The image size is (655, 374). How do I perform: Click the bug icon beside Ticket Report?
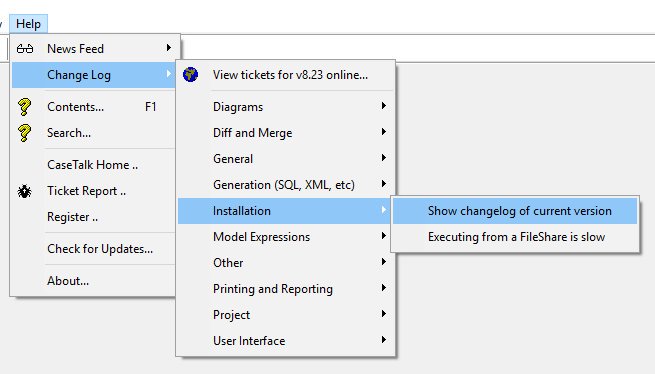click(24, 191)
